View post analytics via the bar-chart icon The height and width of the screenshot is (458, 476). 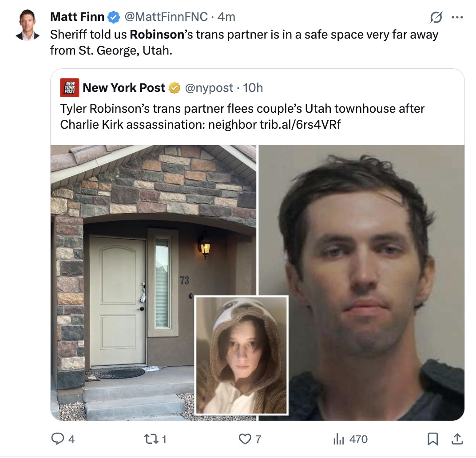(x=338, y=439)
